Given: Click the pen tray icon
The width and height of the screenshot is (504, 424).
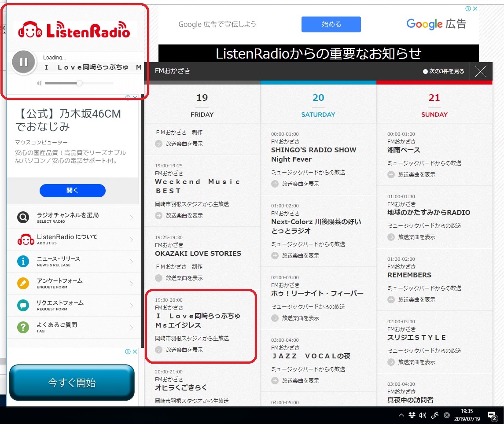Looking at the screenshot, I should [435, 415].
